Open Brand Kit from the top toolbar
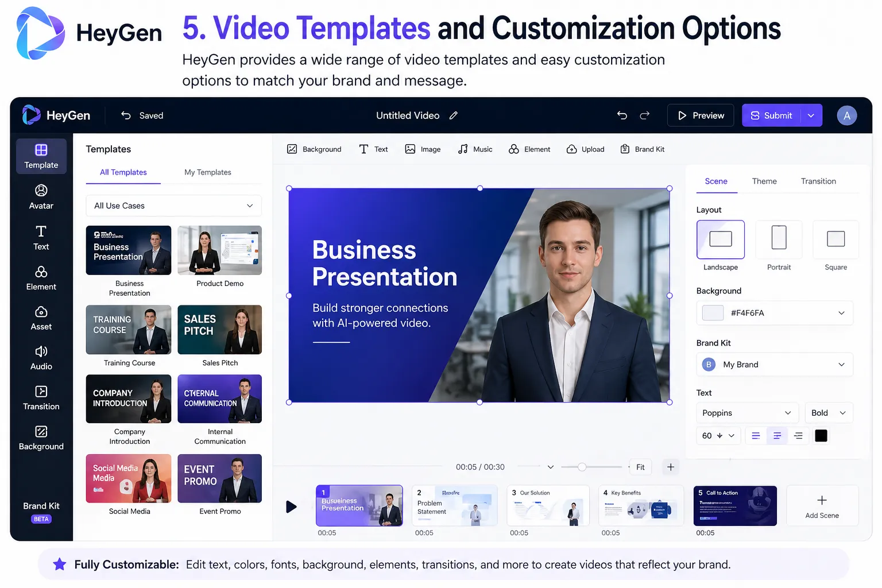Image resolution: width=882 pixels, height=588 pixels. point(643,149)
